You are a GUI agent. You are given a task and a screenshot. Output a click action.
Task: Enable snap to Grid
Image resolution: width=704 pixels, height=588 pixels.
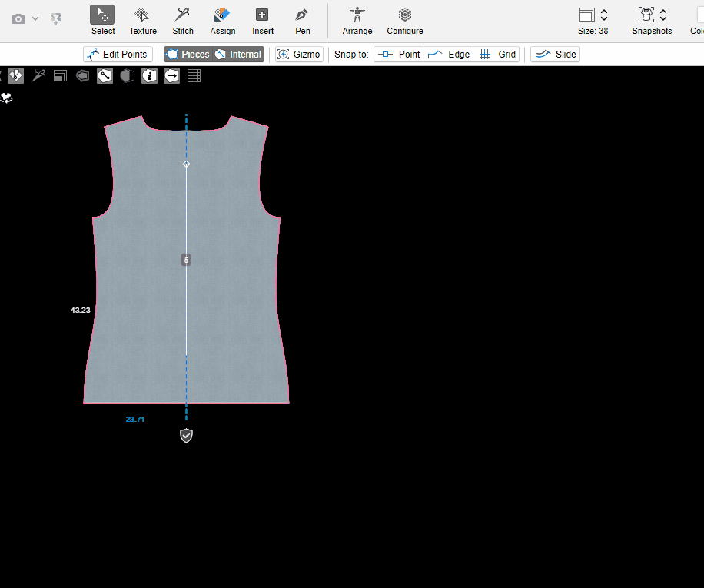[x=496, y=55]
